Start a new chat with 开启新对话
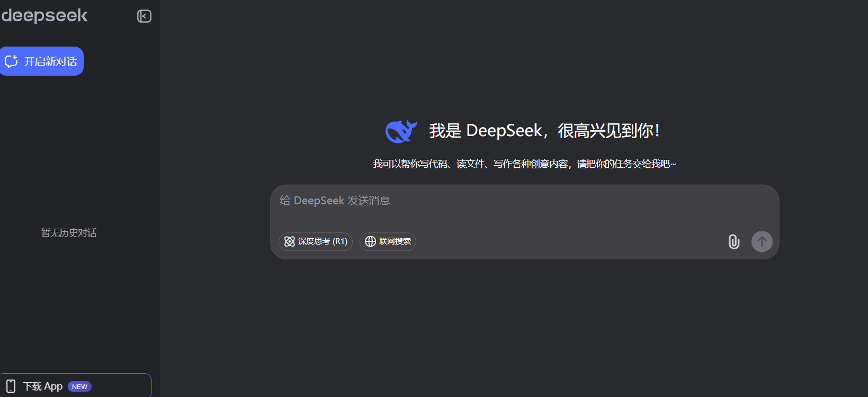This screenshot has height=397, width=868. (x=41, y=61)
